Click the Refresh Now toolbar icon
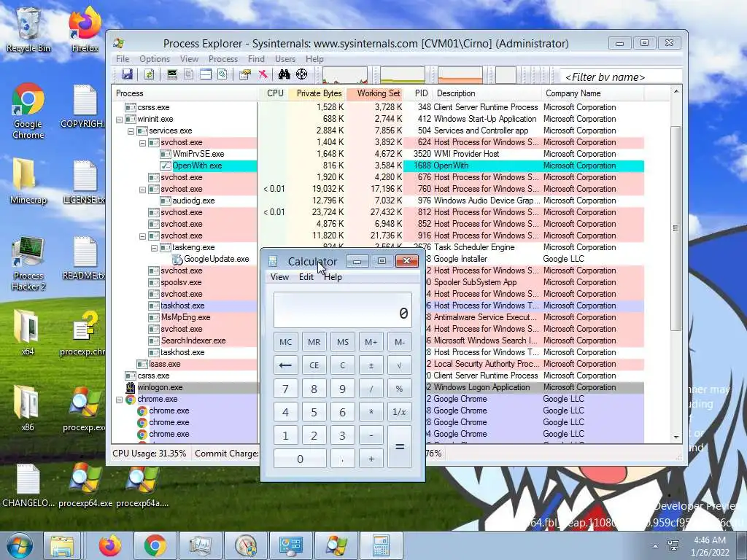 pyautogui.click(x=149, y=74)
